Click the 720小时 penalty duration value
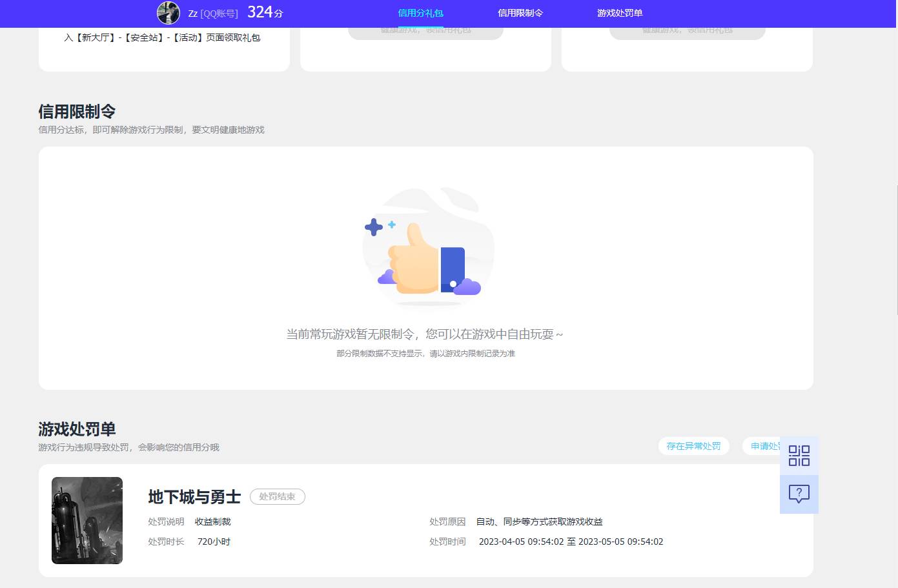The height and width of the screenshot is (588, 898). click(214, 542)
